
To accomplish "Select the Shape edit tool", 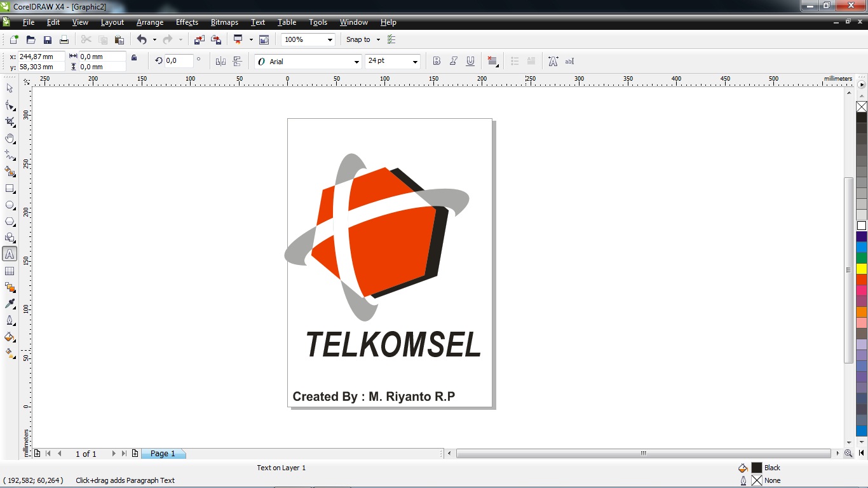I will pyautogui.click(x=10, y=105).
